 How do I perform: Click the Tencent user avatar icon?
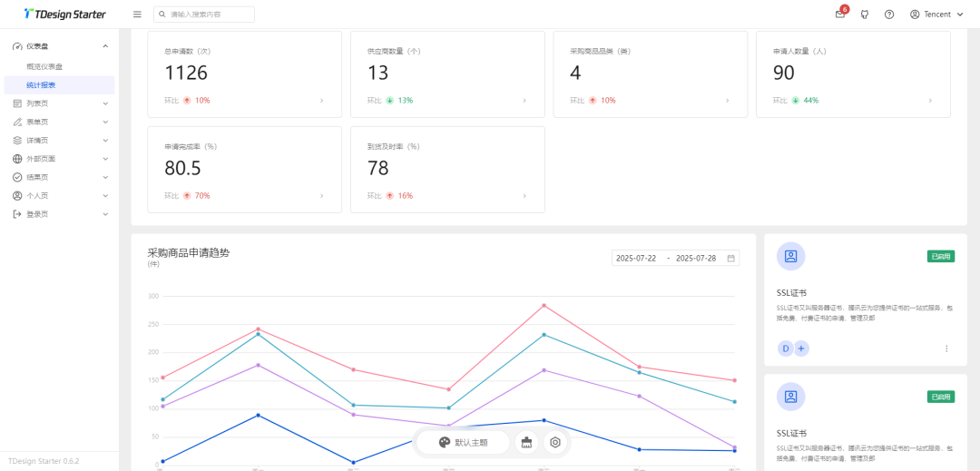click(915, 15)
